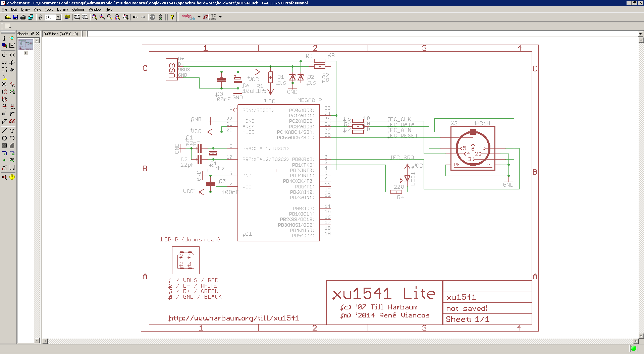Expand the LTC spice dropdown arrow
Viewport: 644px width, 354px height.
point(220,17)
